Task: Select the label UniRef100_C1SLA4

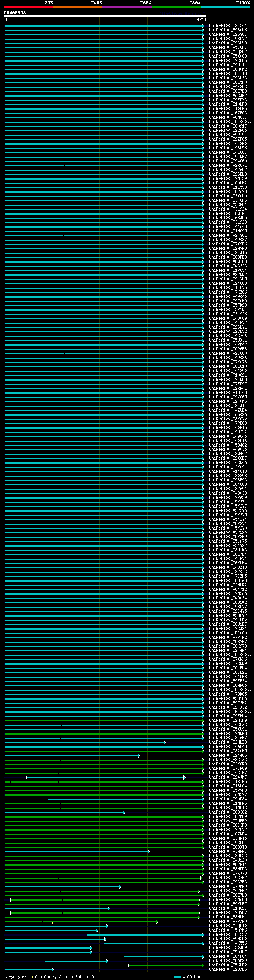Action: [x=228, y=786]
